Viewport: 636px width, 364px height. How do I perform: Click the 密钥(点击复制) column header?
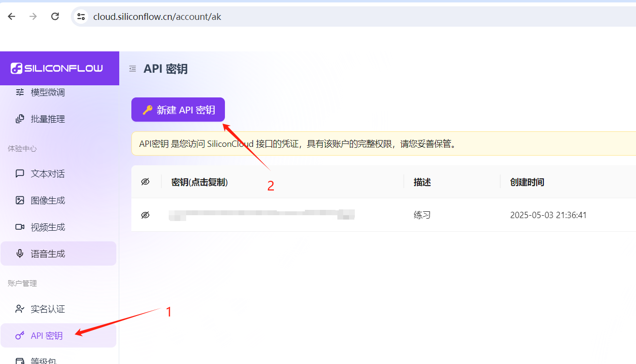(200, 182)
